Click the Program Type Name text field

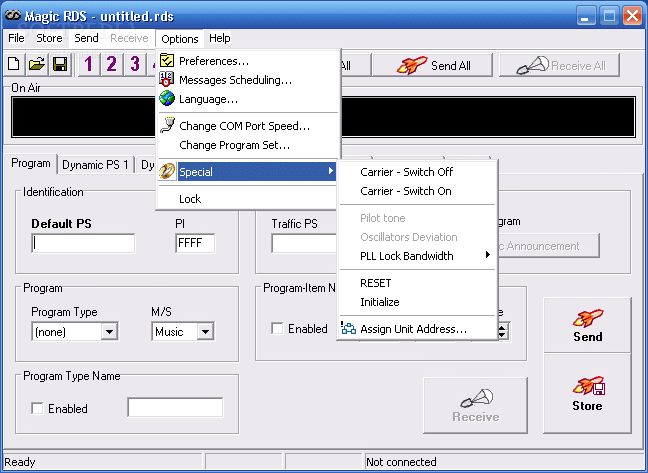click(175, 407)
